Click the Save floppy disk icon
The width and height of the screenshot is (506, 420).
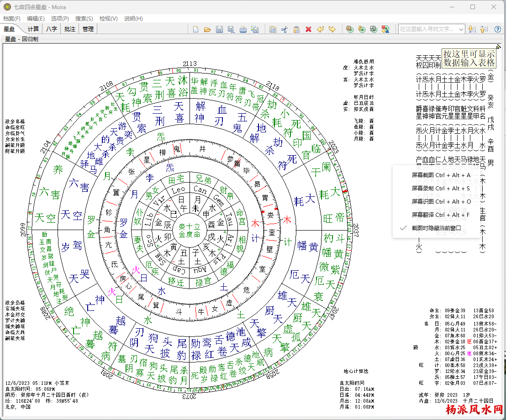tap(219, 29)
